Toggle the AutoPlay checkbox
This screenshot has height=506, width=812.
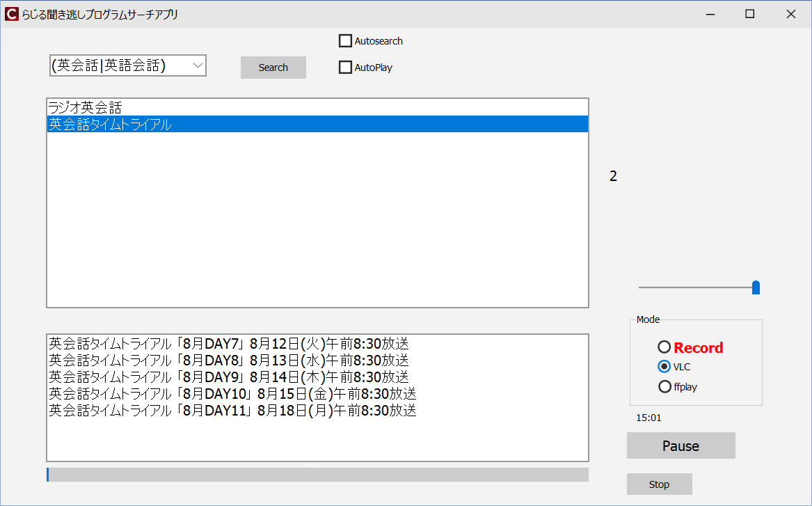pyautogui.click(x=345, y=68)
